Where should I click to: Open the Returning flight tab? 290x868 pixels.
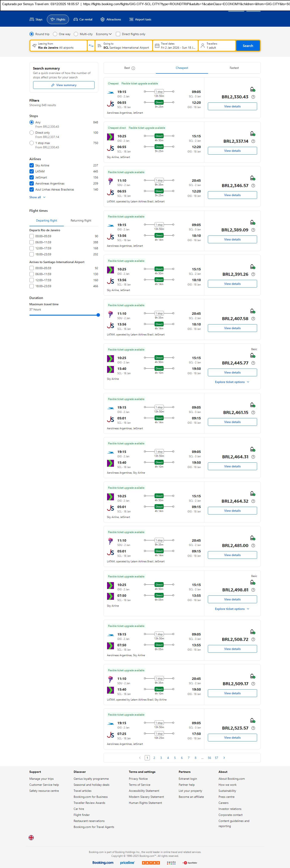coord(81,221)
